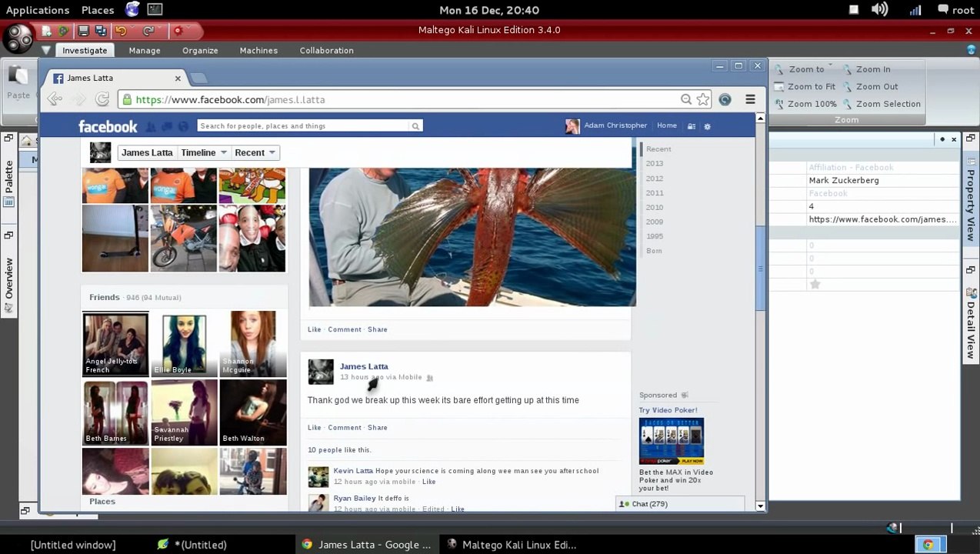Viewport: 980px width, 554px height.
Task: Click the Chrome back arrow
Action: [x=54, y=99]
